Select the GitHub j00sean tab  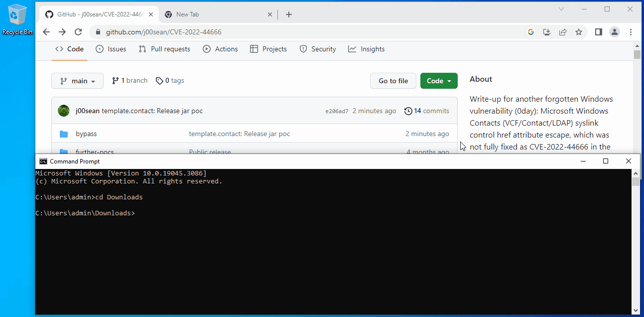pos(99,14)
